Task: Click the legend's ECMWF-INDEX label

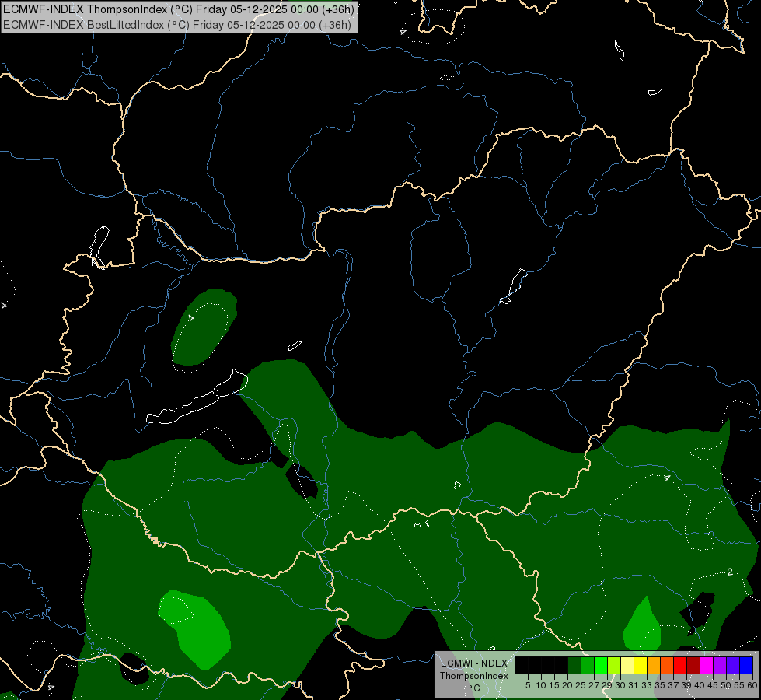Action: pyautogui.click(x=474, y=663)
